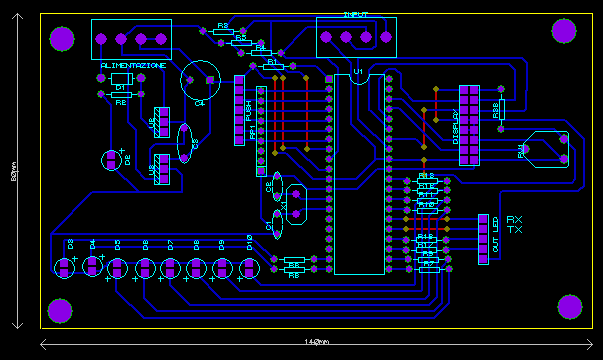The width and height of the screenshot is (603, 360).
Task: Click the ALIMENTAZIONE power connector outline
Action: pyautogui.click(x=132, y=39)
